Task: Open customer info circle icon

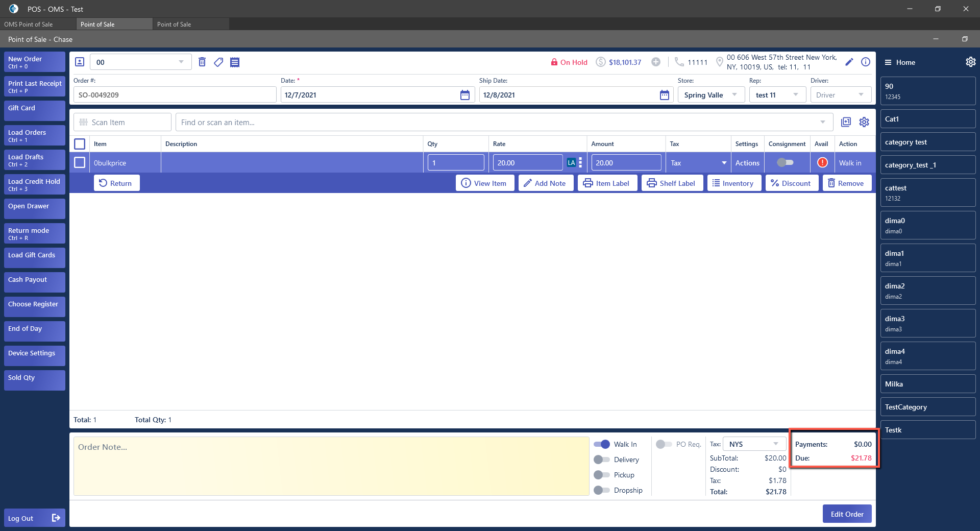Action: pyautogui.click(x=866, y=62)
